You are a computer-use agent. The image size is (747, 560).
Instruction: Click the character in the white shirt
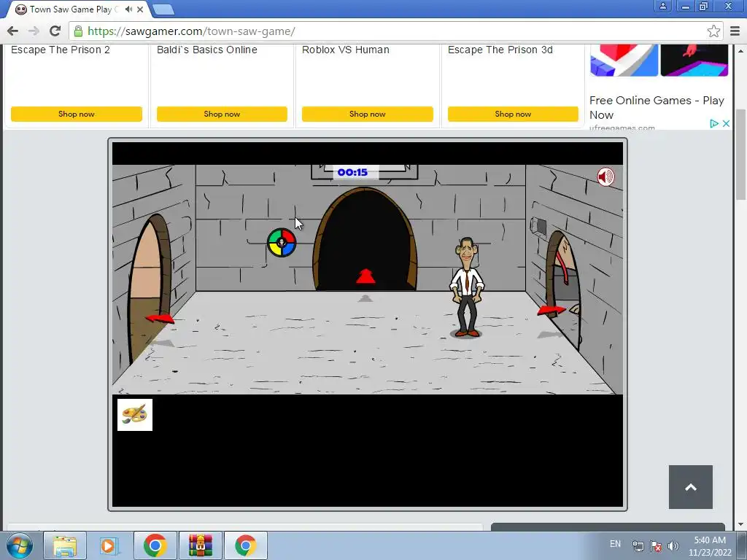tap(467, 287)
